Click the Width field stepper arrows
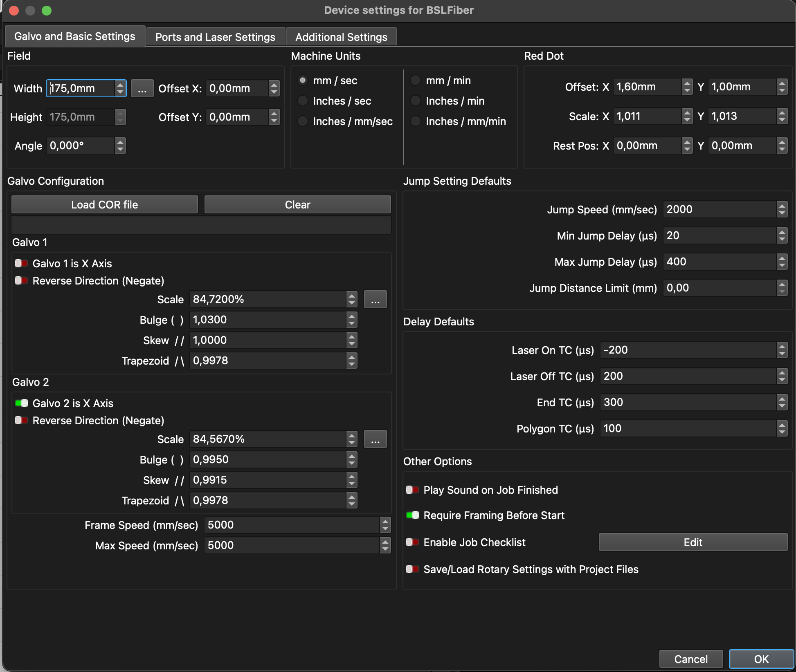 coord(120,88)
